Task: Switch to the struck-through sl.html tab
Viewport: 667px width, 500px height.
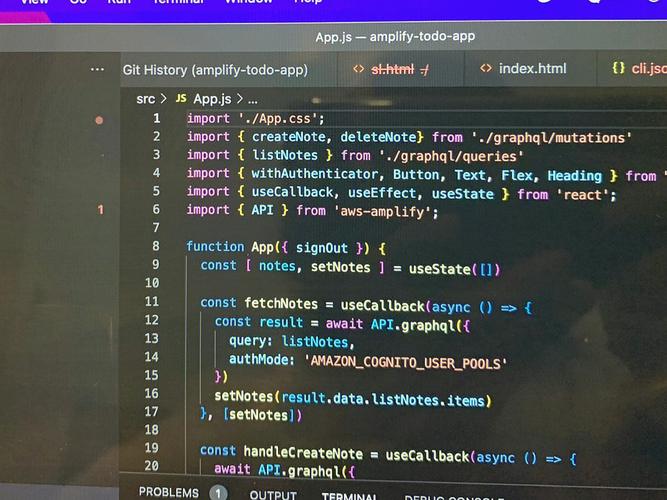Action: click(x=392, y=69)
